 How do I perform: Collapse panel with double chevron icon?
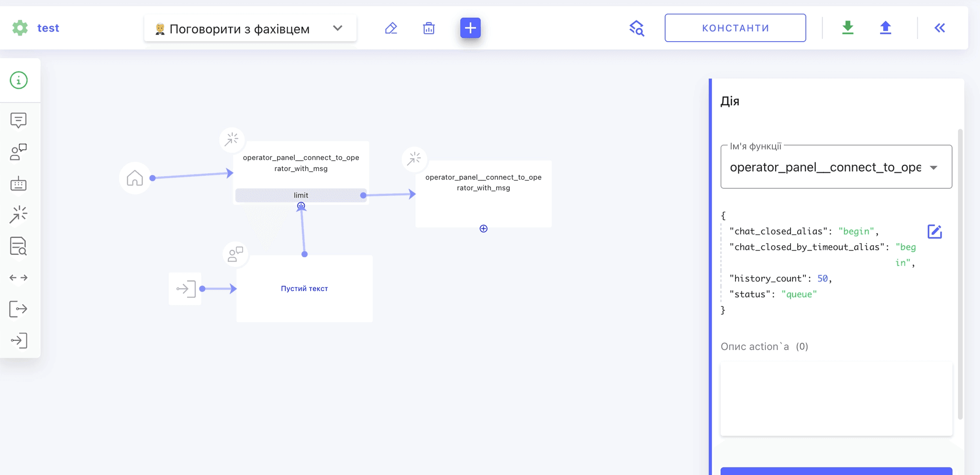click(x=940, y=28)
